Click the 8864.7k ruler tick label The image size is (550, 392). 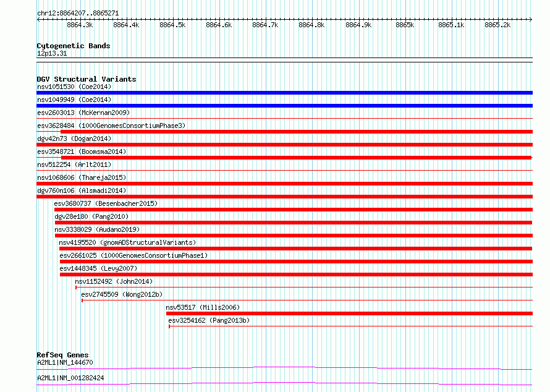[x=265, y=25]
